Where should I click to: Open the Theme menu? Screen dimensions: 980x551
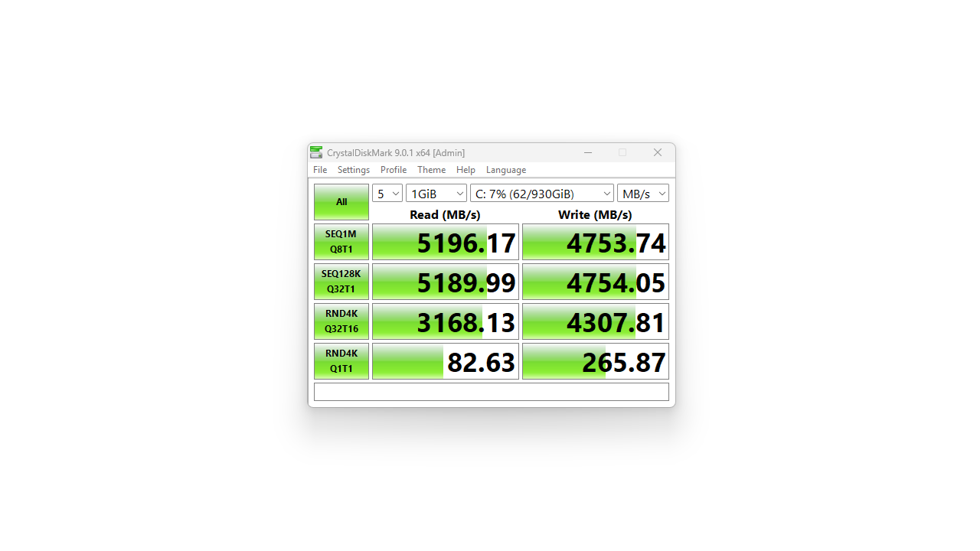click(x=431, y=170)
